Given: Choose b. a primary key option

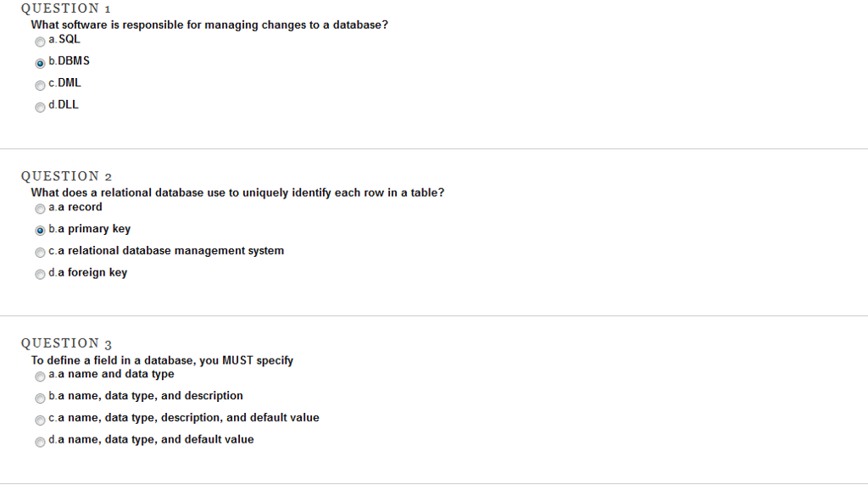Looking at the screenshot, I should pos(40,231).
